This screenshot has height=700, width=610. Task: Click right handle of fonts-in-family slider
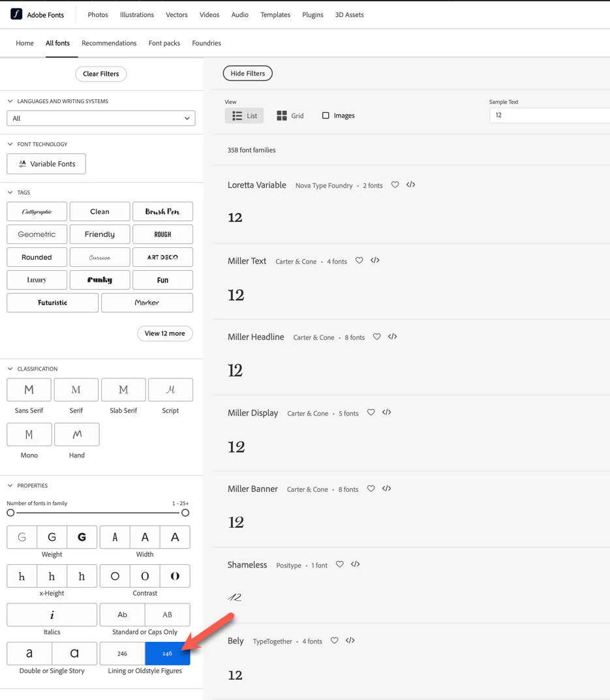185,513
